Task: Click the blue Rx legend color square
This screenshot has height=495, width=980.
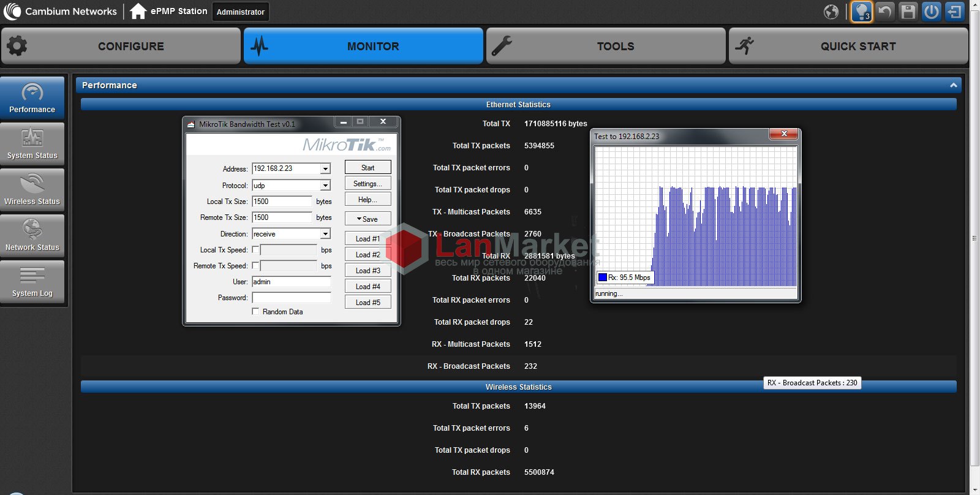Action: coord(602,278)
